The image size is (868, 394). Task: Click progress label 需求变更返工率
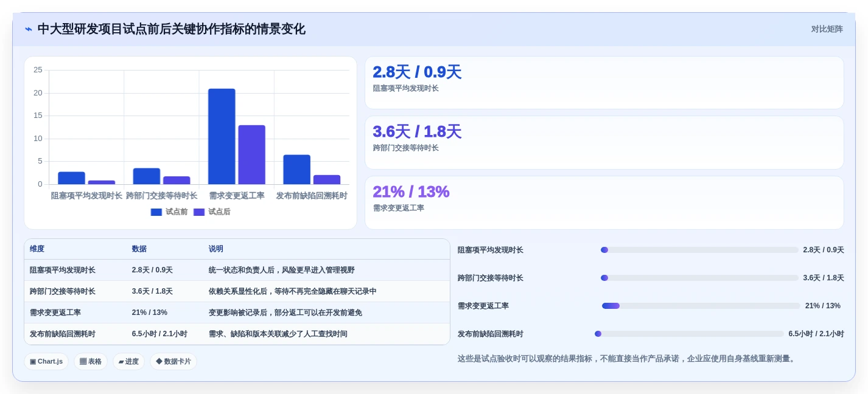click(483, 306)
